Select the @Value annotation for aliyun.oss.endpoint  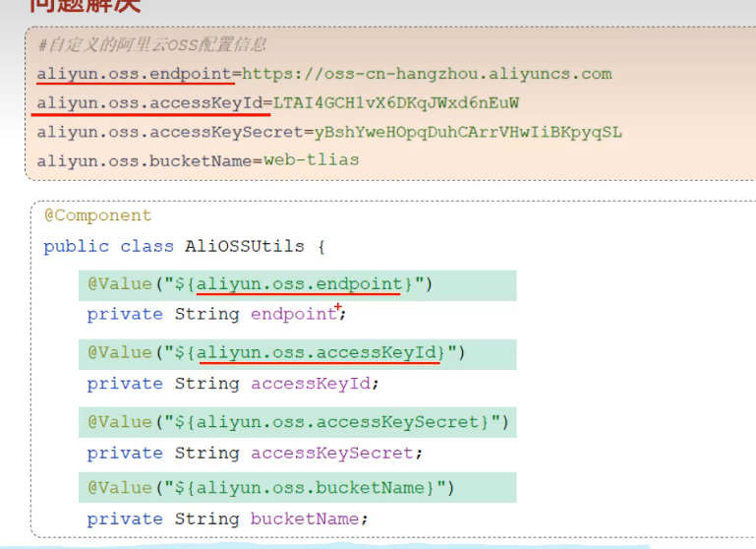tap(261, 285)
